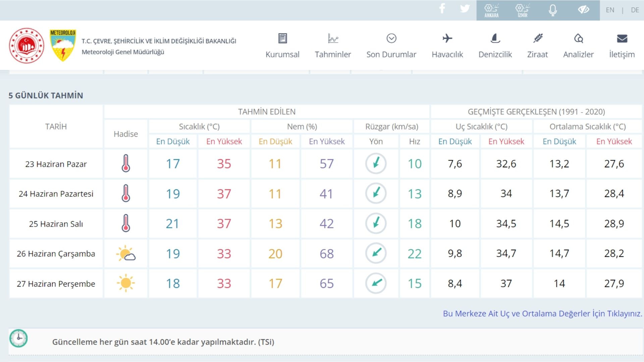Click thermometer icon for 25 Haziran Salı

tap(126, 223)
